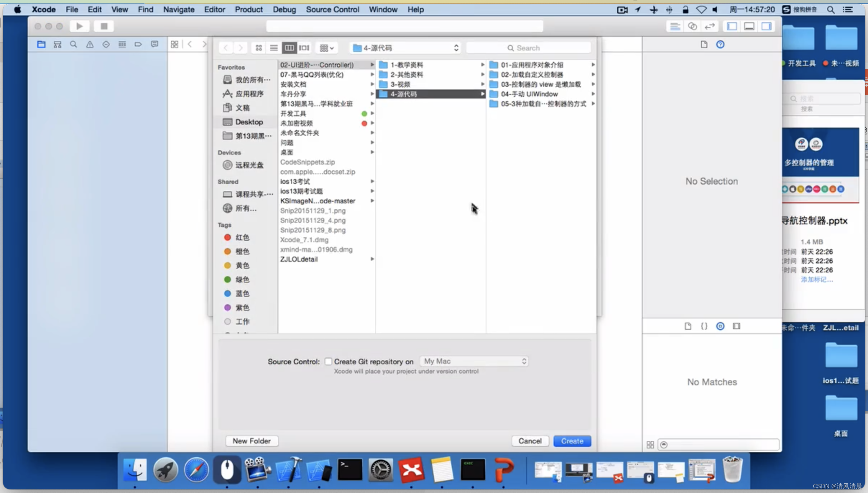Expand the 开发工具 folder
Viewport: 868px width, 493px height.
pyautogui.click(x=373, y=113)
